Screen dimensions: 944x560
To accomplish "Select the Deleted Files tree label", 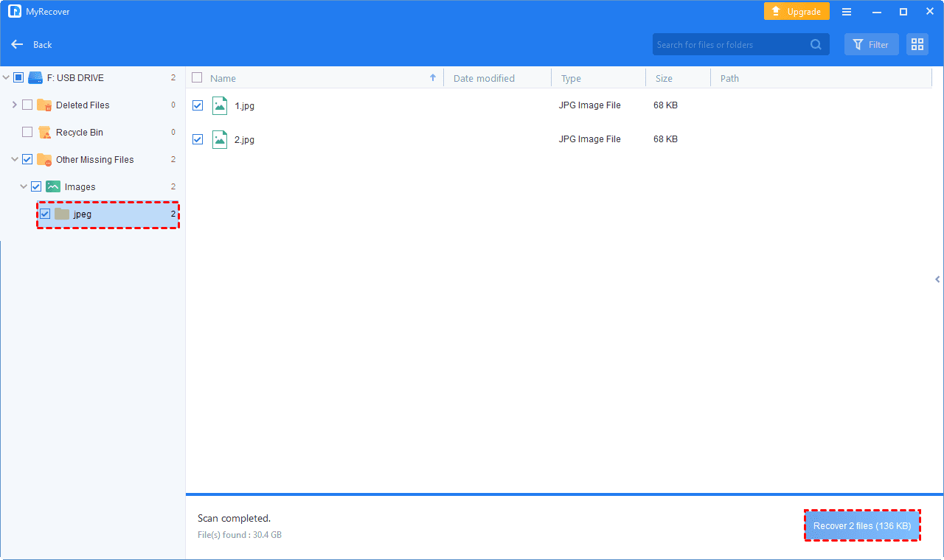I will pos(83,105).
